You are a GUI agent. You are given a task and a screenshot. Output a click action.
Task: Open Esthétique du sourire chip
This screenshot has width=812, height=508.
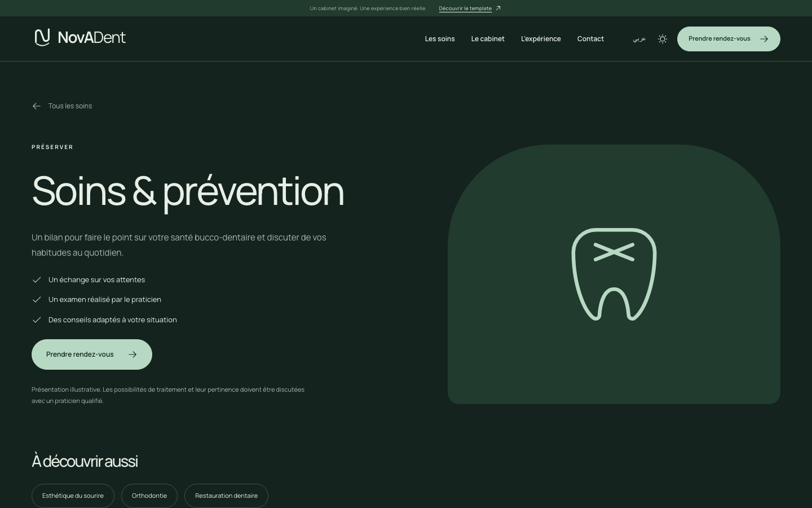tap(73, 496)
